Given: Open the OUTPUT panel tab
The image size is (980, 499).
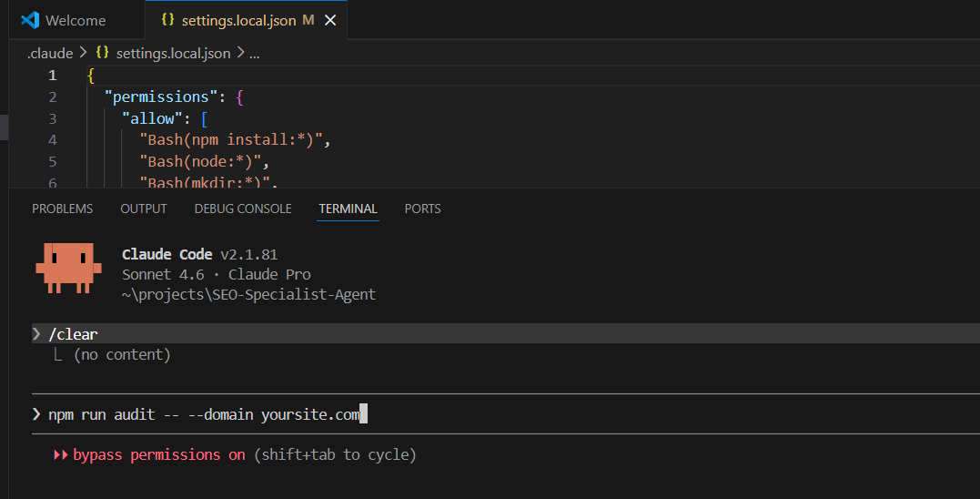Looking at the screenshot, I should 144,209.
